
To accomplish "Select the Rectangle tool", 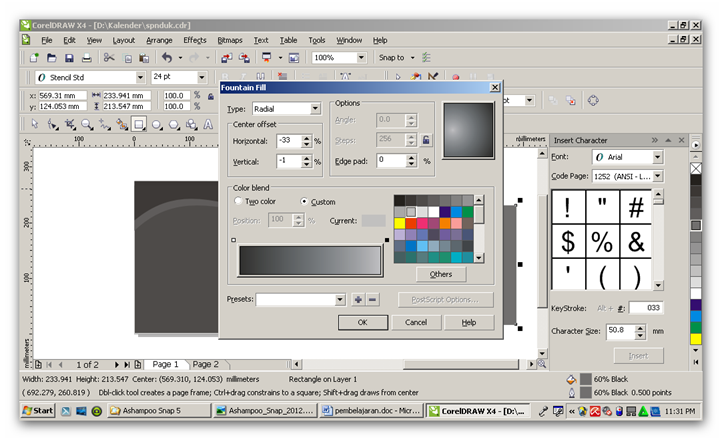I will coord(139,124).
